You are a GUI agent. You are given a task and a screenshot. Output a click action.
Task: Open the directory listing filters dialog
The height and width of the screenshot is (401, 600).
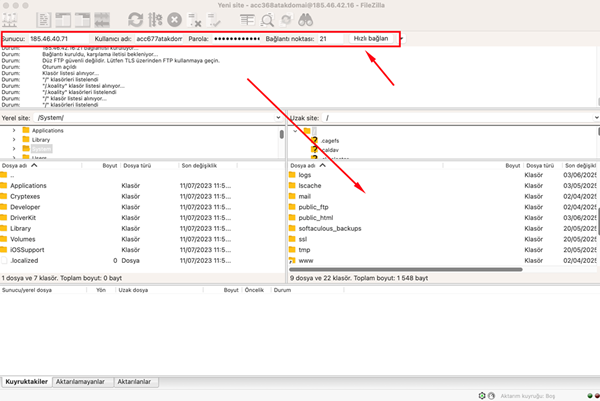click(247, 20)
